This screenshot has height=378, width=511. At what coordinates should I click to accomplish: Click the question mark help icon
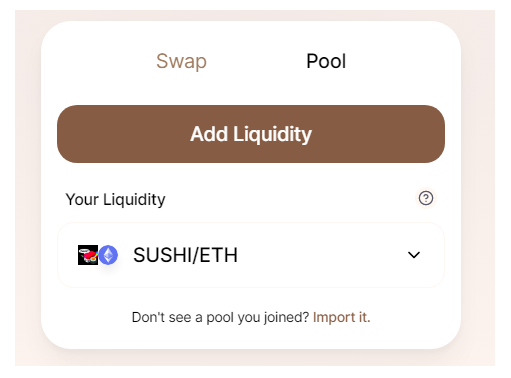[x=426, y=198]
